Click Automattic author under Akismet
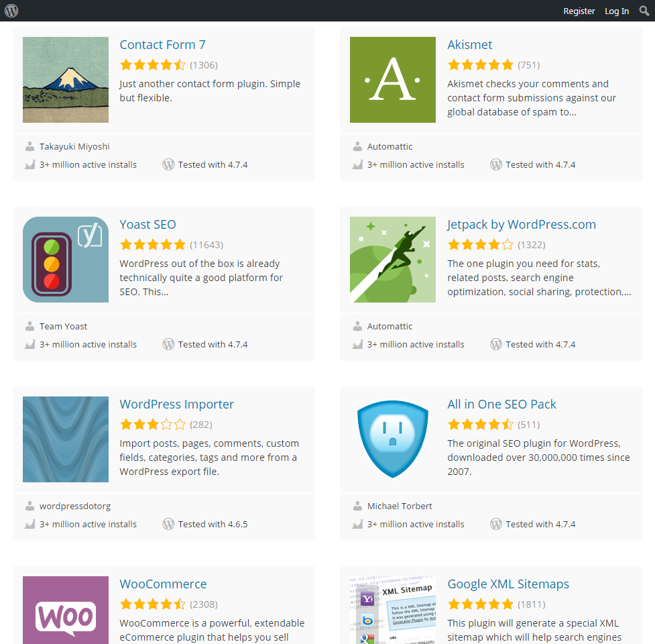This screenshot has width=655, height=644. pos(390,147)
